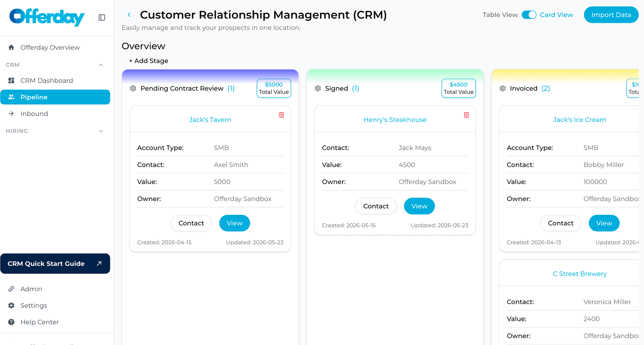Open Help Center menu item
644x345 pixels.
click(55, 322)
